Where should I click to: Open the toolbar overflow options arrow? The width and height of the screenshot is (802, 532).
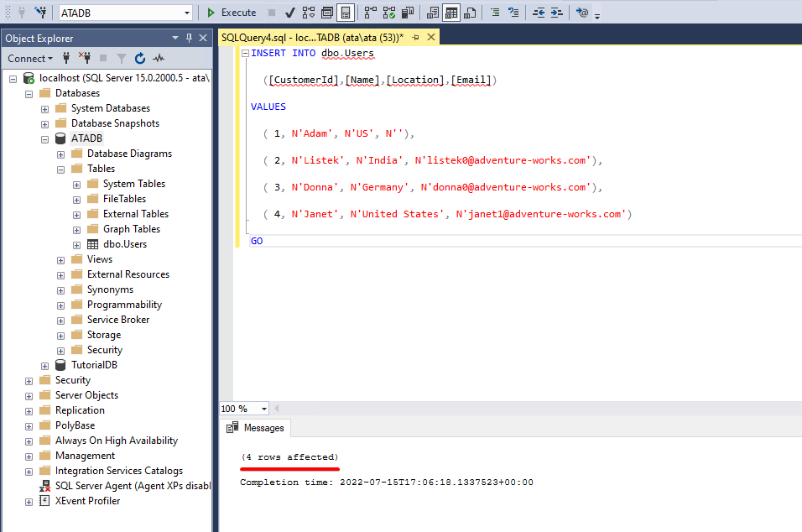[597, 15]
